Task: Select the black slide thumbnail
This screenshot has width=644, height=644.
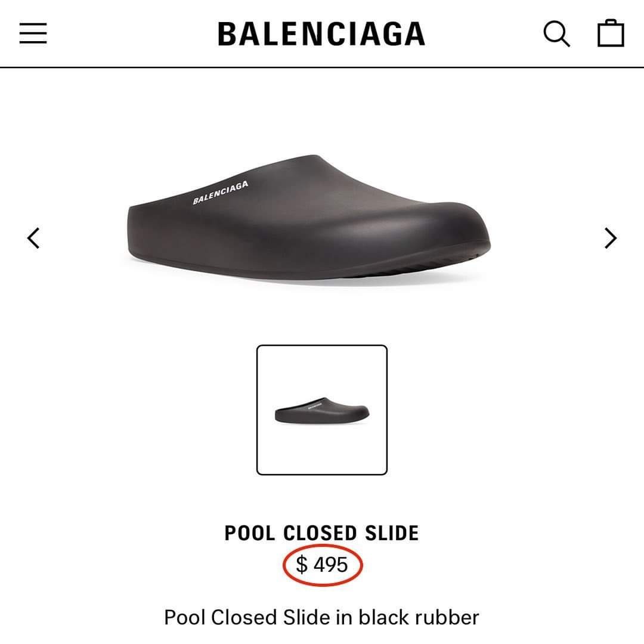Action: click(x=321, y=410)
